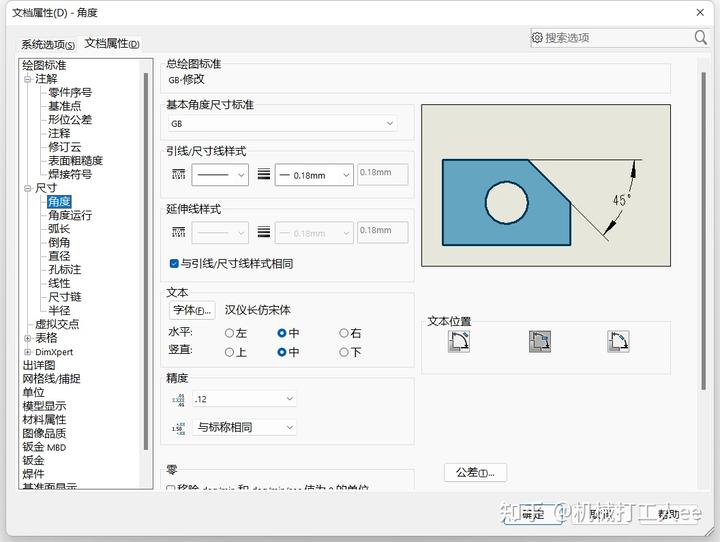Select horizontal 右 radio button
This screenshot has width=720, height=542.
click(344, 333)
